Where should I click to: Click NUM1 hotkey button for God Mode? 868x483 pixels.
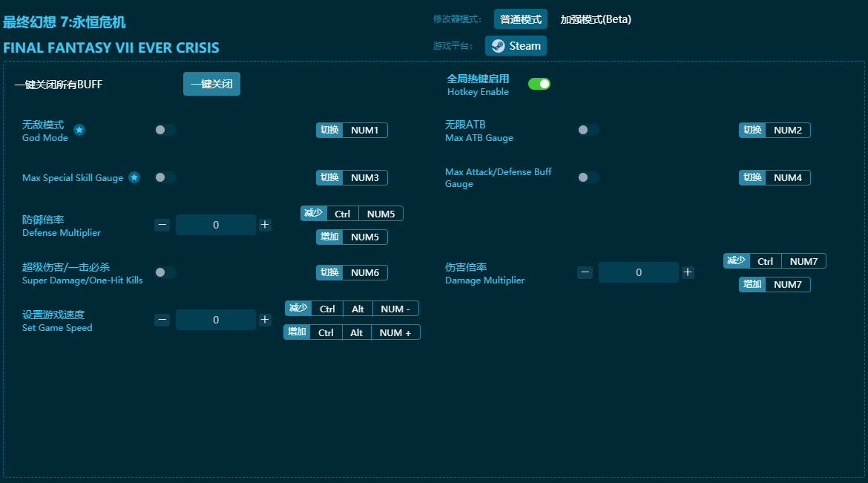point(364,131)
